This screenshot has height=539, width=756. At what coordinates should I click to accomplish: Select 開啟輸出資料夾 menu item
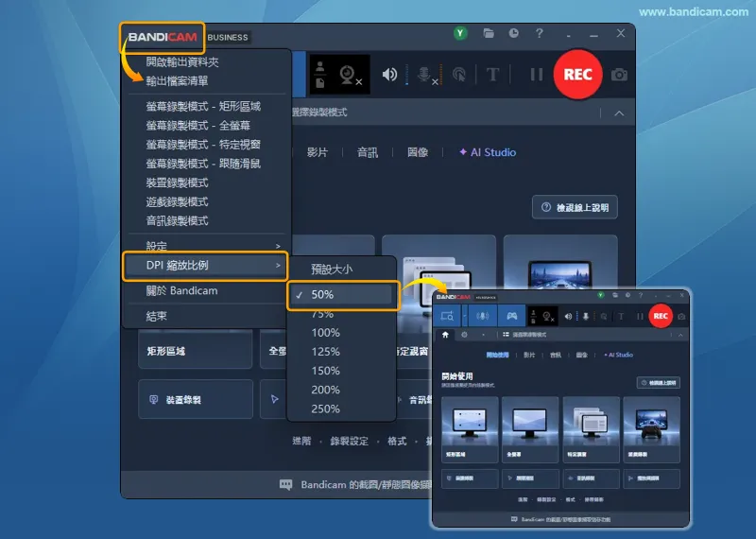tap(182, 61)
